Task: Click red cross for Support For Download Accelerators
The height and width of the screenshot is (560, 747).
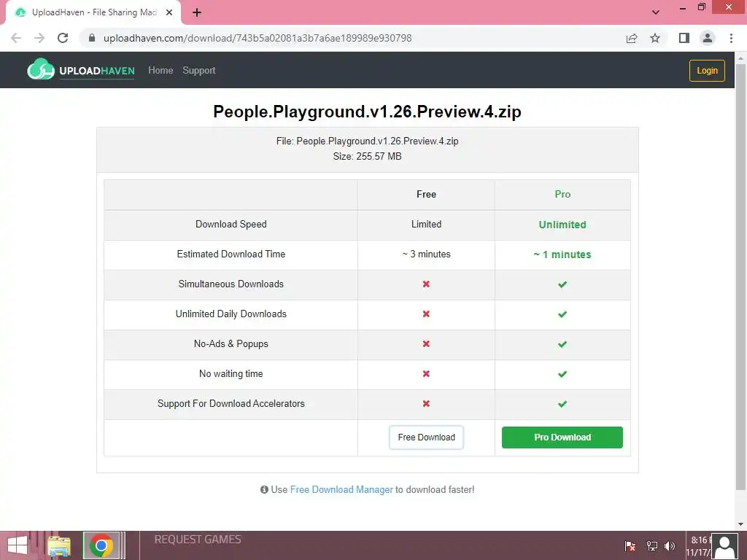Action: click(x=426, y=404)
